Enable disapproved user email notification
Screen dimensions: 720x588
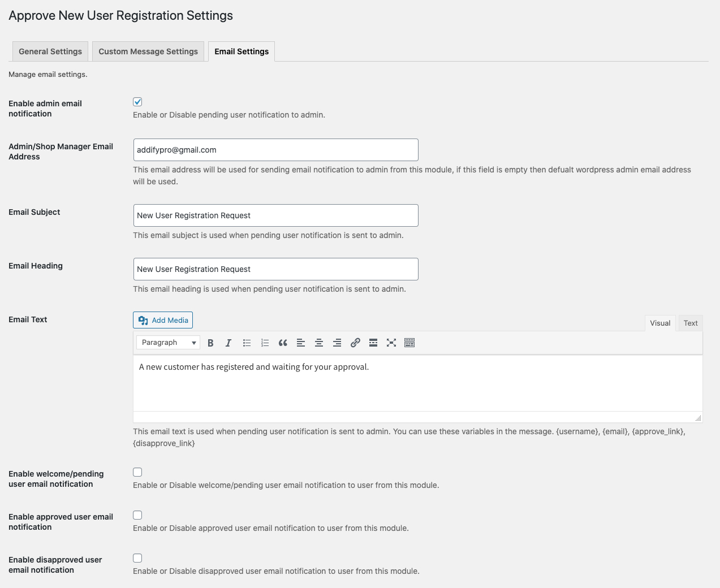(x=137, y=557)
